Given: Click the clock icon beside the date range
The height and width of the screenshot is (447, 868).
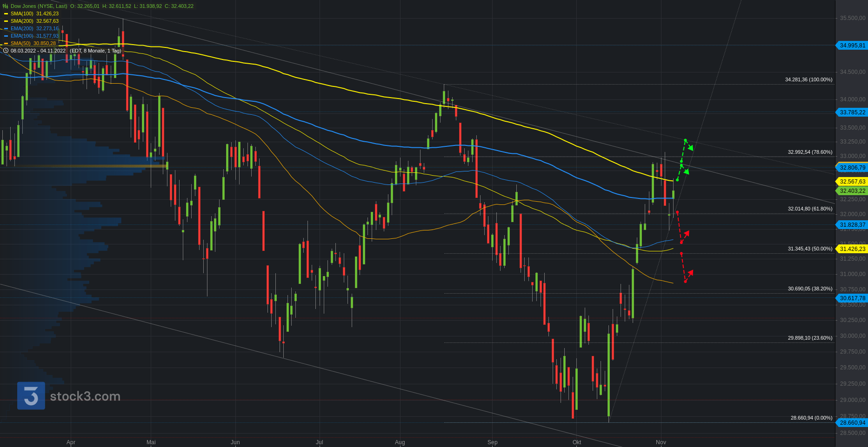Looking at the screenshot, I should click(6, 51).
